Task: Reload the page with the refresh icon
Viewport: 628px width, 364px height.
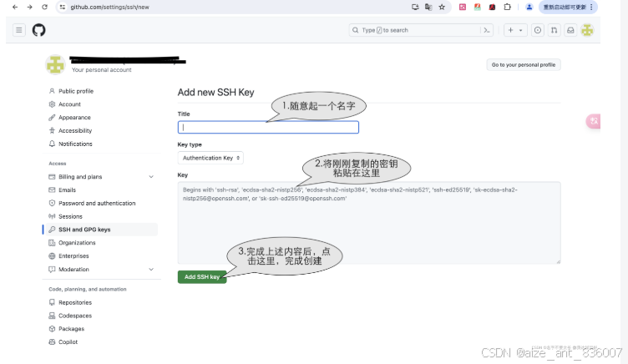Action: [44, 7]
